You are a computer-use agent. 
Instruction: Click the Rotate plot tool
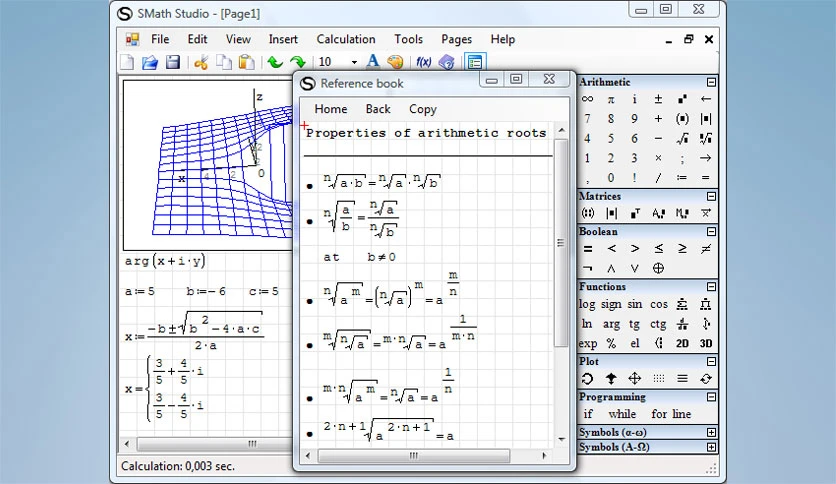(587, 378)
